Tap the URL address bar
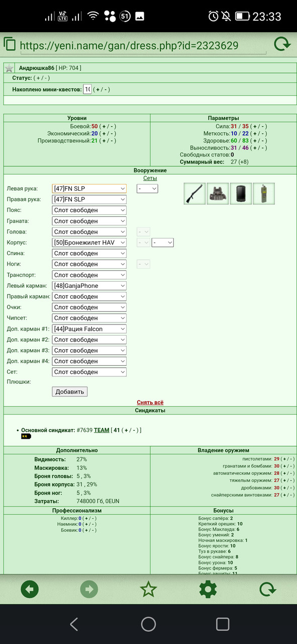The image size is (297, 644). coord(144,46)
